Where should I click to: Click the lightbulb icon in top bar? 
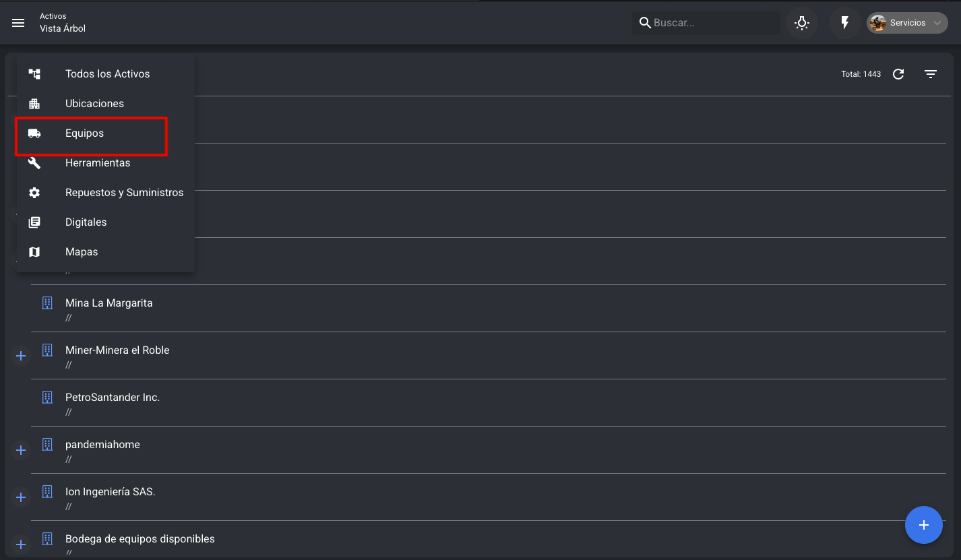(x=801, y=23)
